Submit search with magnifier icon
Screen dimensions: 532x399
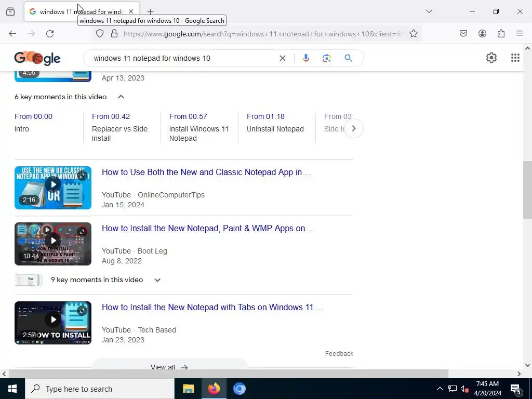tap(348, 58)
